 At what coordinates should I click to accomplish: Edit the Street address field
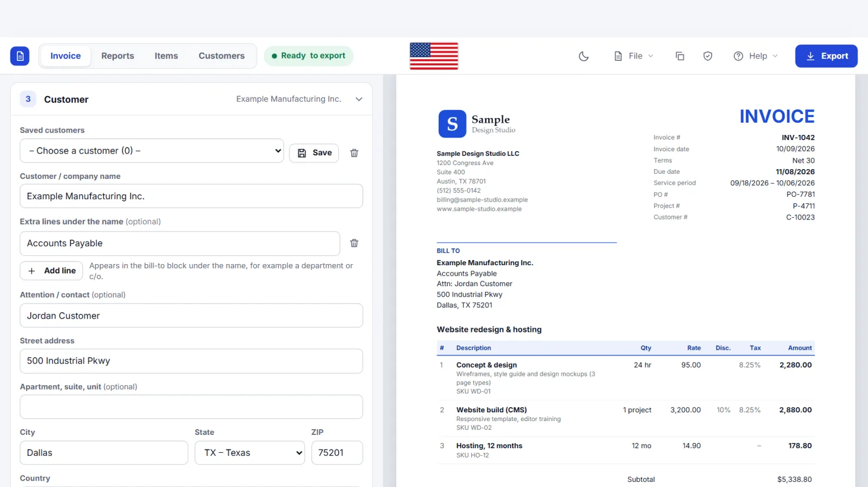click(192, 361)
